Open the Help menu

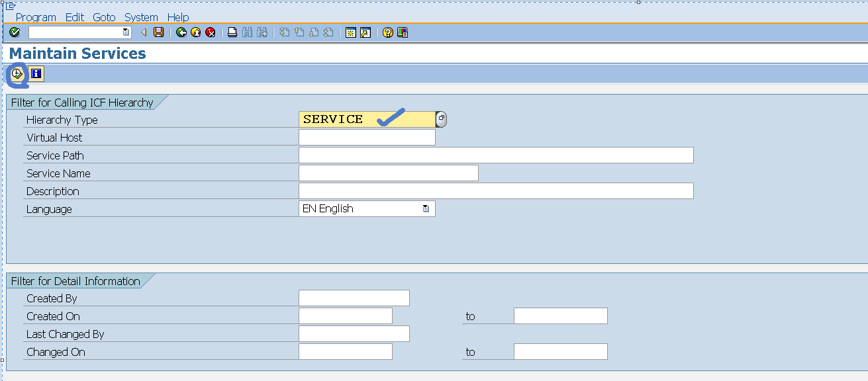click(177, 17)
